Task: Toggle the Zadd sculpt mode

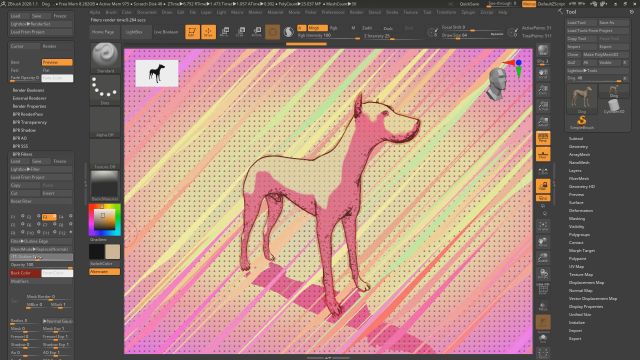Action: tap(367, 28)
